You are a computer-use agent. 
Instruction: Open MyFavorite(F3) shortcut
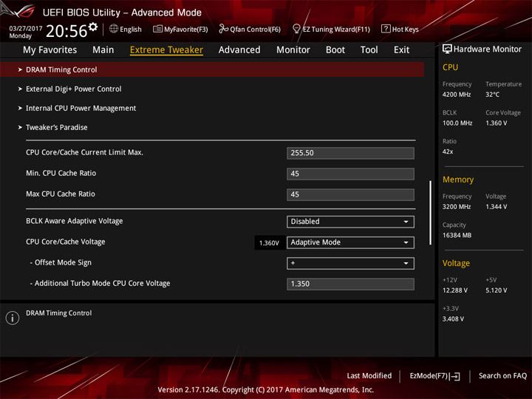(x=180, y=29)
